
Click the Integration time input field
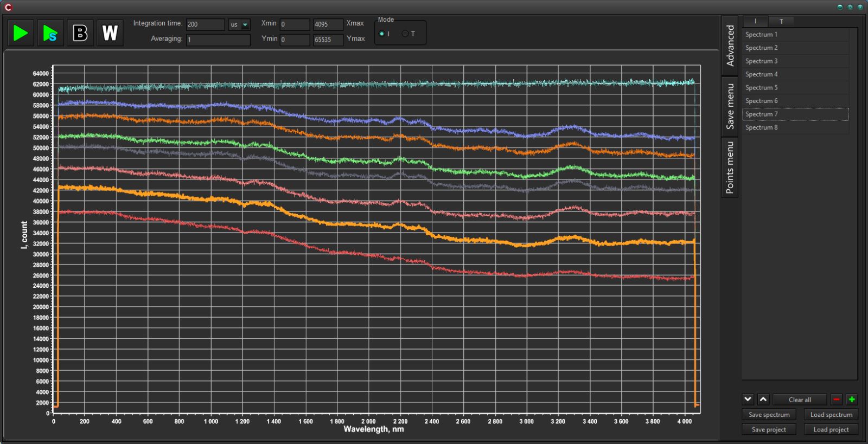tap(205, 24)
